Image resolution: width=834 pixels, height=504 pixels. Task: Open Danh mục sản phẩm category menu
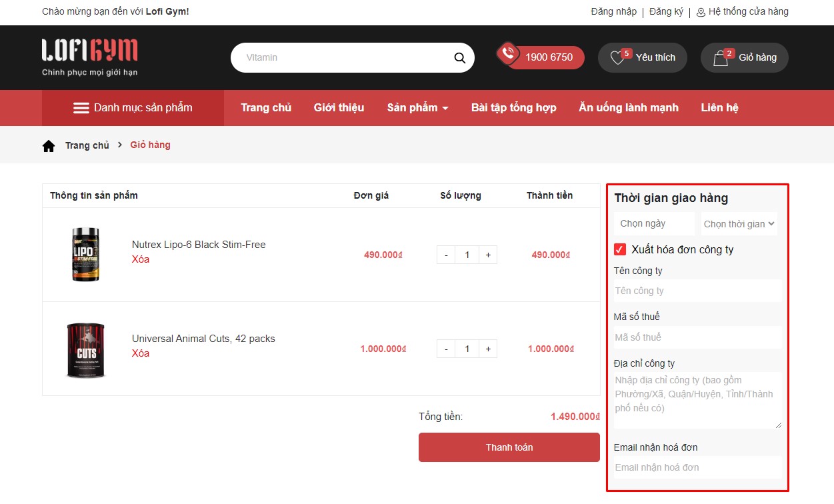point(133,108)
